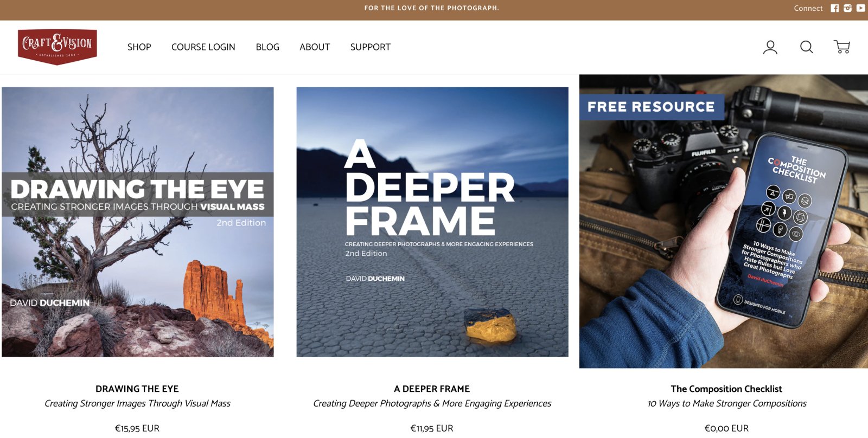Click the Connect label in top bar
This screenshot has height=438, width=868.
(808, 8)
